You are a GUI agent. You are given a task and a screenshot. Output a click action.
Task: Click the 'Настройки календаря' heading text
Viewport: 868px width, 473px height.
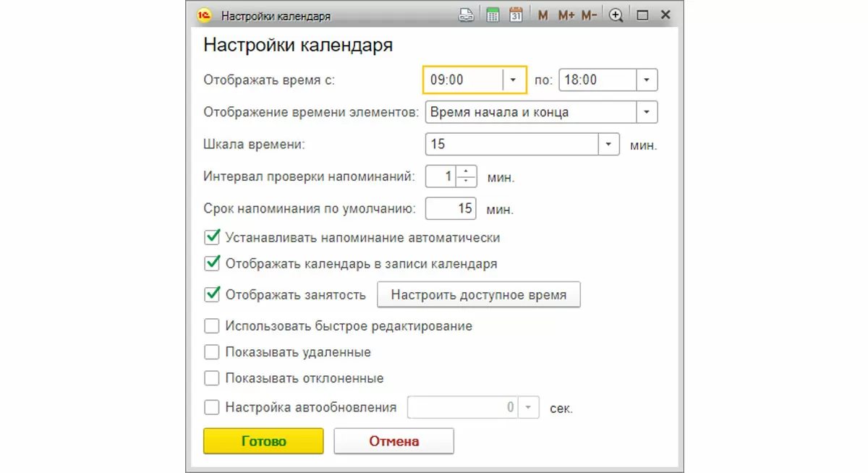(x=298, y=45)
